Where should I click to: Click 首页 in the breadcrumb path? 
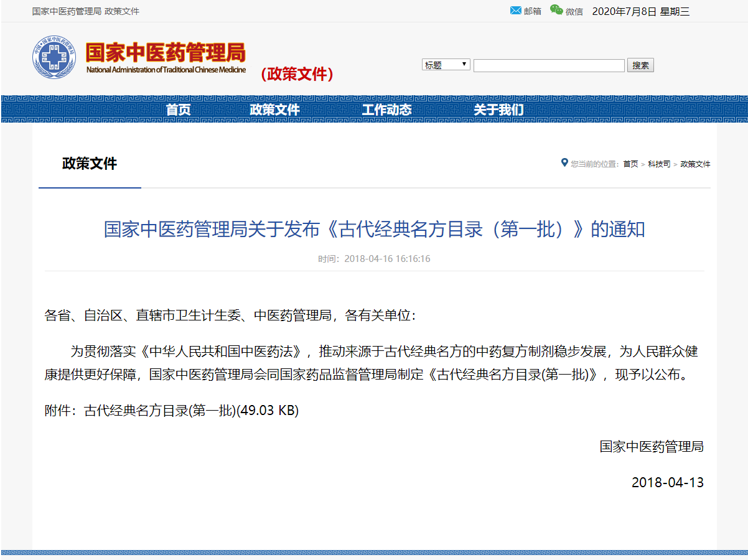[x=630, y=164]
